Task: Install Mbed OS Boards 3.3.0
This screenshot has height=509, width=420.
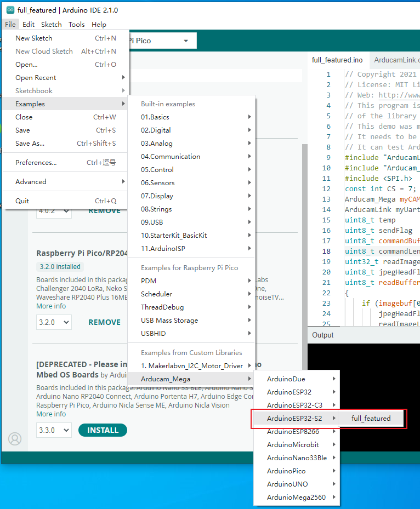Action: click(x=103, y=430)
